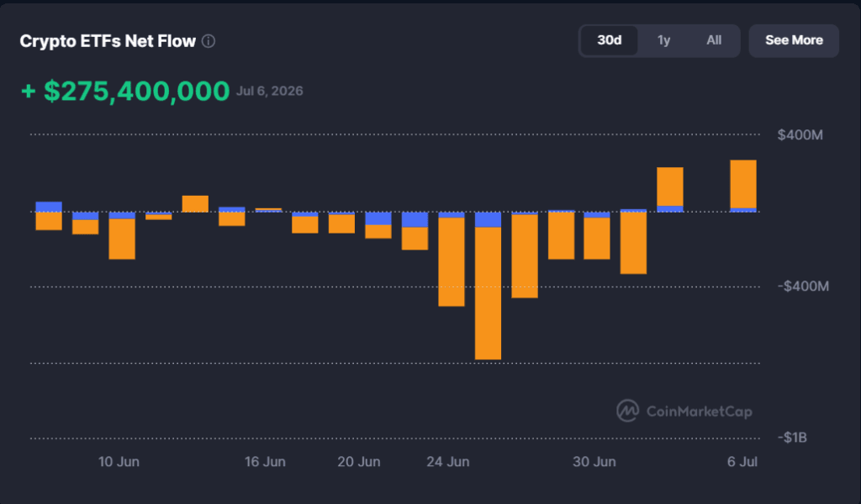Click the 10 Jun orange outflow bar
861x504 pixels.
pyautogui.click(x=122, y=239)
